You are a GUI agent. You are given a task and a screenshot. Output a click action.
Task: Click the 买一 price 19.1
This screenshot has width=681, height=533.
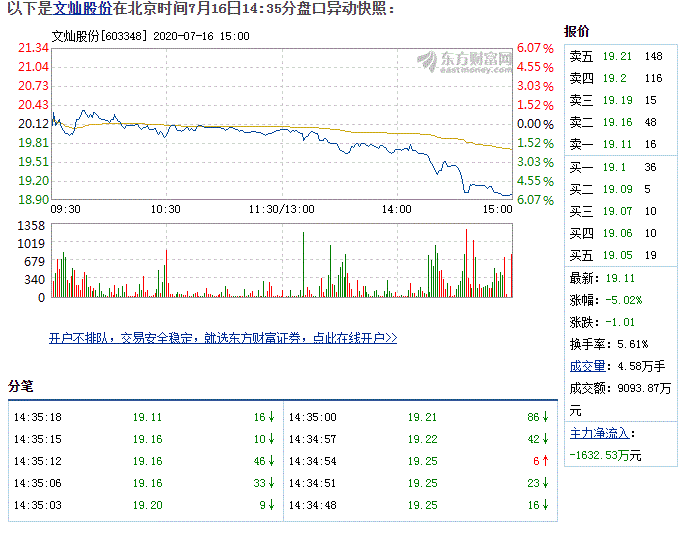[614, 167]
